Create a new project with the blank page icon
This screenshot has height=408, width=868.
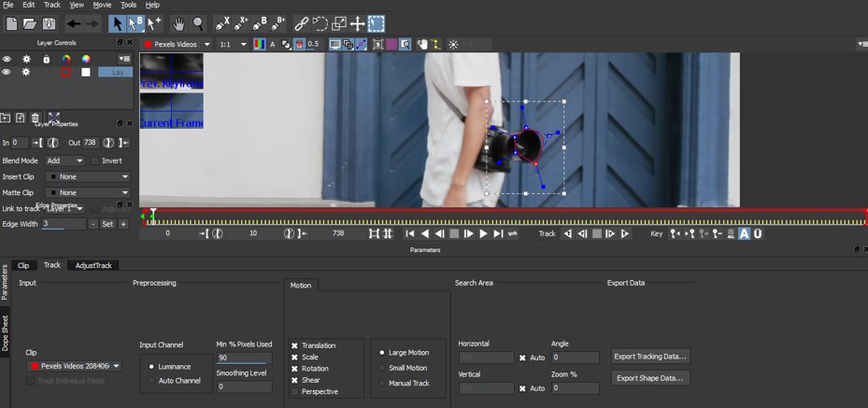click(x=11, y=23)
